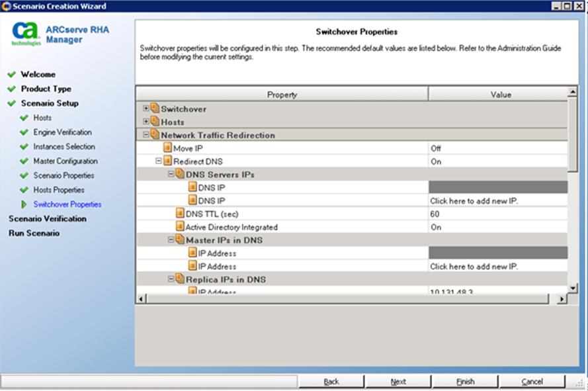Viewport: 588px width, 391px height.
Task: Click the Network Traffic Redirection folder icon
Action: point(155,134)
